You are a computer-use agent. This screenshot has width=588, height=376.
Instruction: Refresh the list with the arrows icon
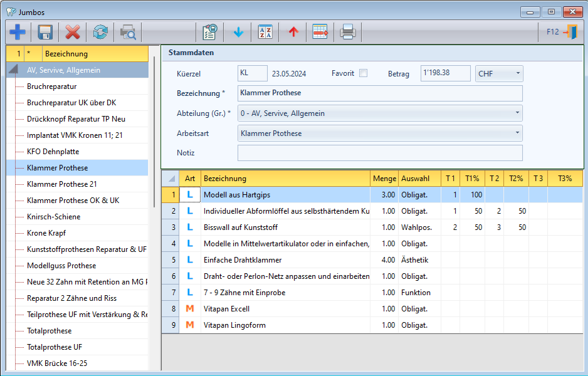click(x=100, y=32)
